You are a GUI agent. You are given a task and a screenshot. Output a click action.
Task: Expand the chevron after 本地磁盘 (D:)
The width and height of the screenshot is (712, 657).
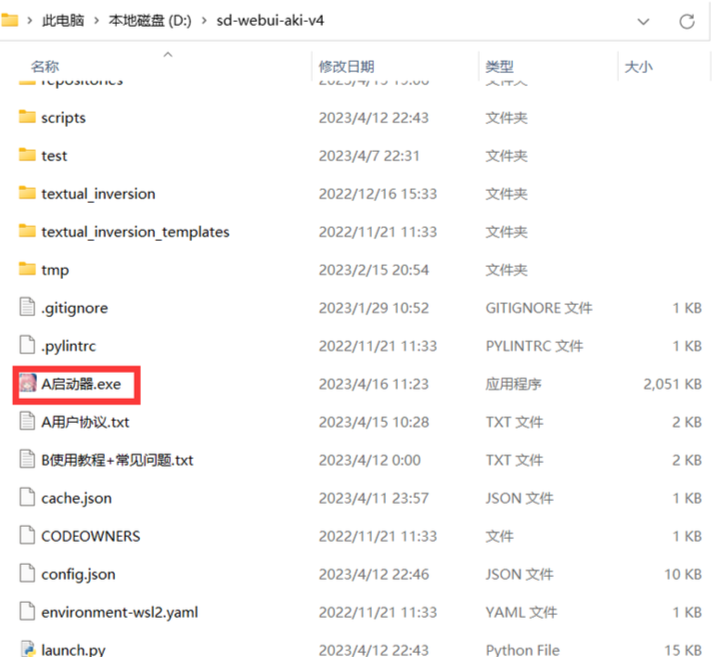204,20
